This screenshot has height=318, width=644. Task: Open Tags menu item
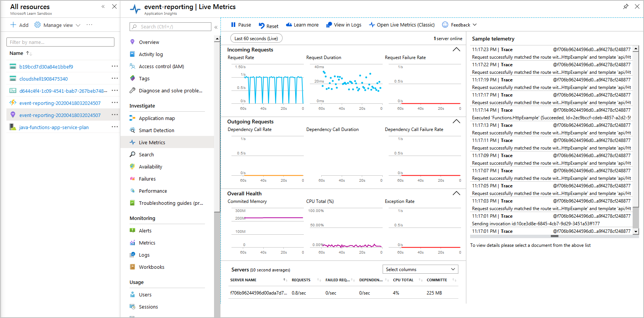144,79
